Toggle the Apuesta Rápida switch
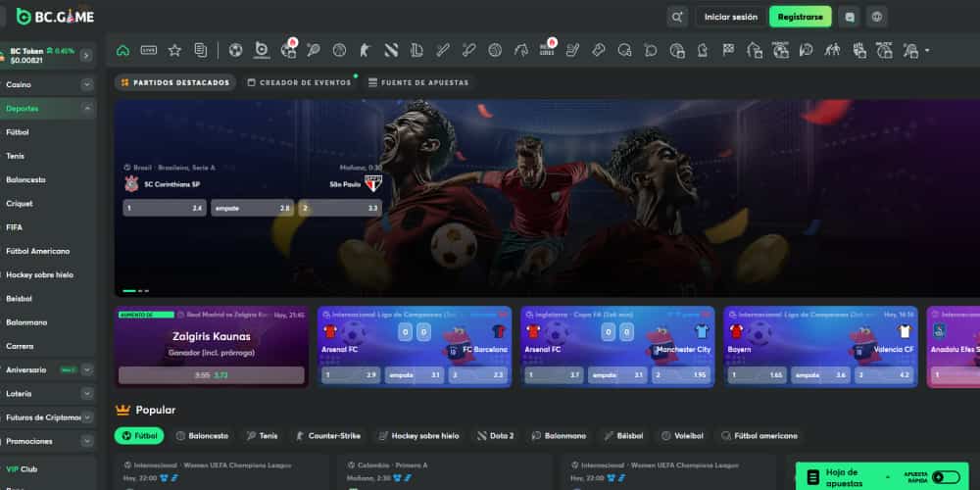Screen dimensions: 980x490 (x=945, y=477)
